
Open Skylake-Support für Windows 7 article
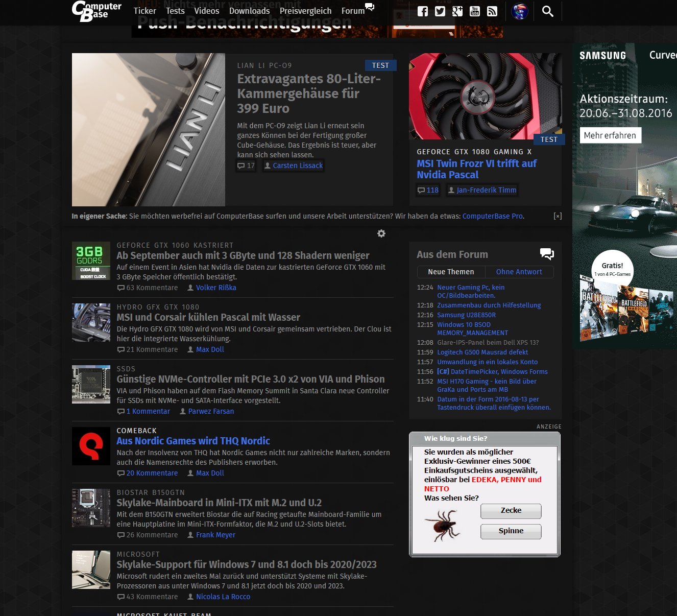point(247,564)
